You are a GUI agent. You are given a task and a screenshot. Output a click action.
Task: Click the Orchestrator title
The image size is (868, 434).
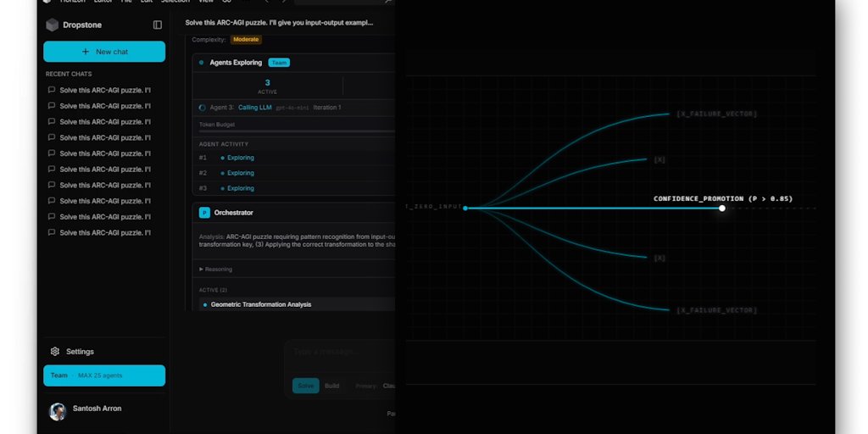[234, 213]
